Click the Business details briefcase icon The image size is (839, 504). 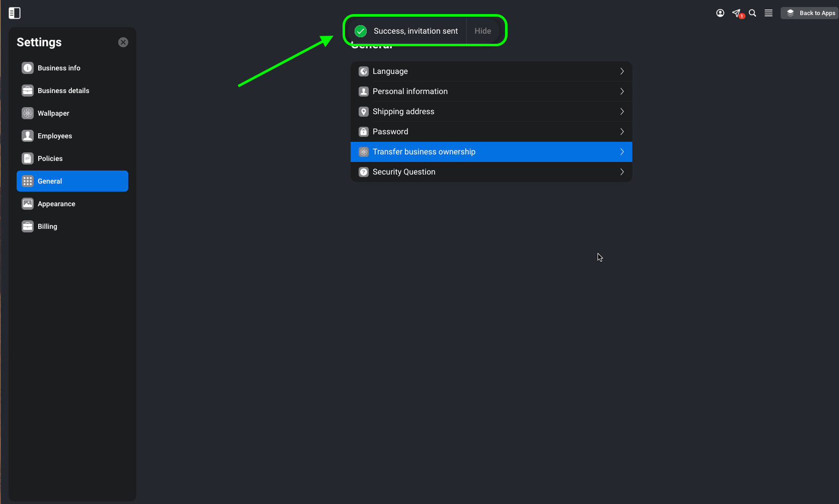28,91
